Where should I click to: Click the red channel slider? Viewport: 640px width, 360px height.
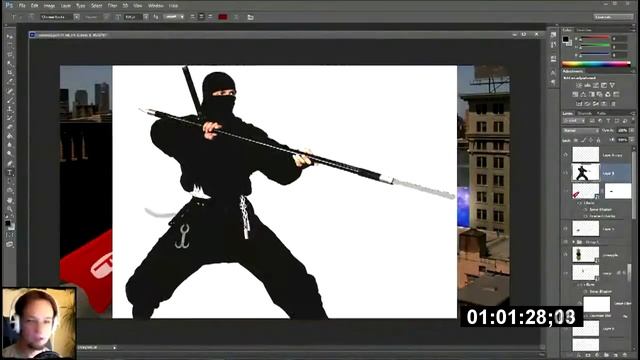595,38
